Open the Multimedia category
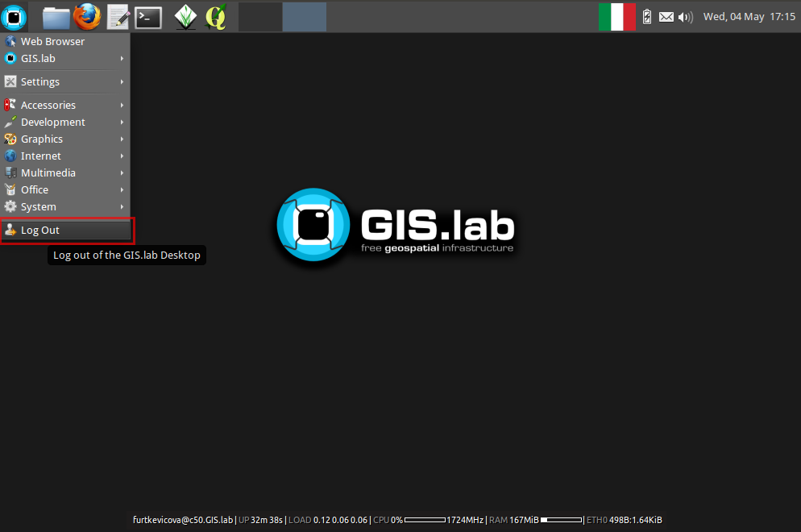Screen dimensions: 801x532 [x=65, y=172]
